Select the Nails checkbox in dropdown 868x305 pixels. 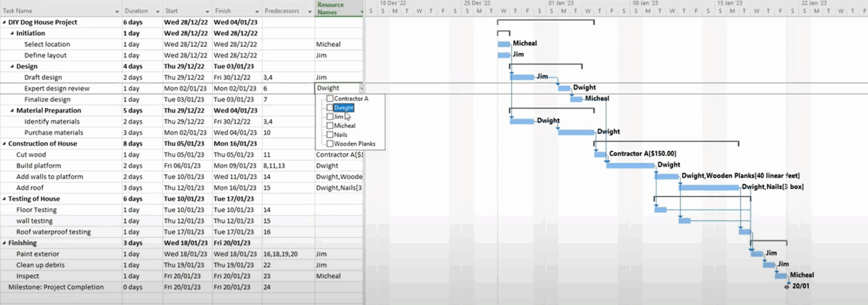[330, 134]
